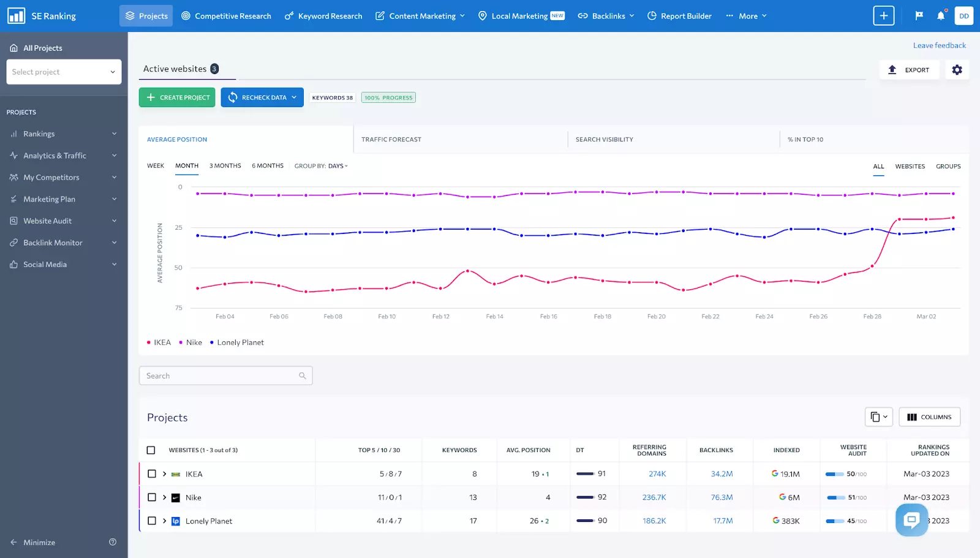Open the Select project dropdown
Image resolution: width=980 pixels, height=558 pixels.
tap(64, 72)
